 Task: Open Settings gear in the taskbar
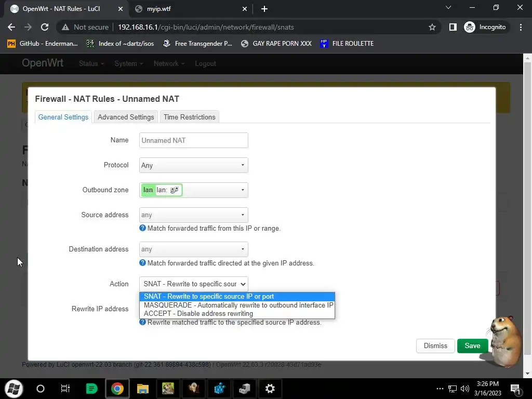click(x=270, y=389)
